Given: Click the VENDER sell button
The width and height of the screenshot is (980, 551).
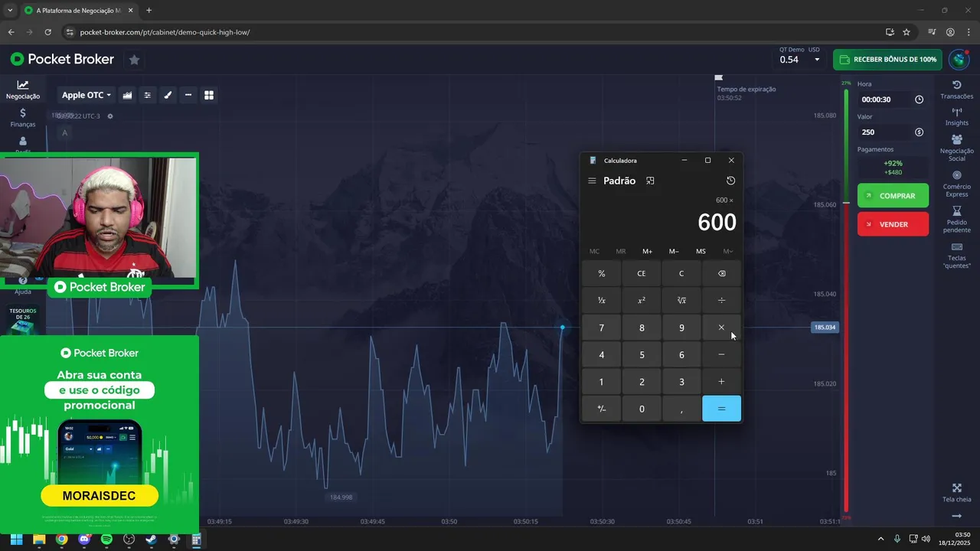Looking at the screenshot, I should [893, 224].
